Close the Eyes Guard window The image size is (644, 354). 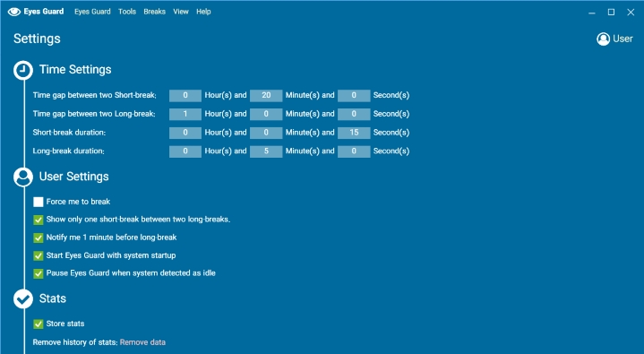click(x=631, y=13)
